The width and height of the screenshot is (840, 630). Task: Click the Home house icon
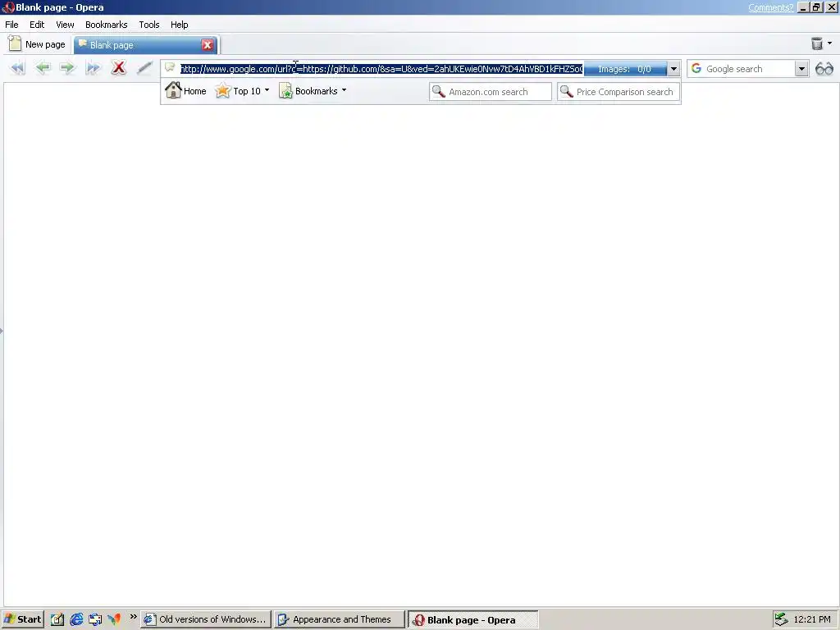pos(173,90)
